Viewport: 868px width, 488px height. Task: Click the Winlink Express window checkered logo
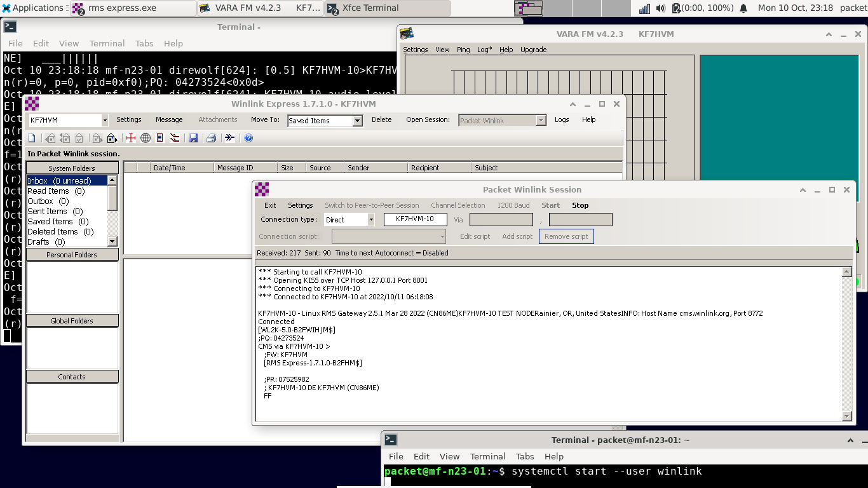pyautogui.click(x=32, y=104)
